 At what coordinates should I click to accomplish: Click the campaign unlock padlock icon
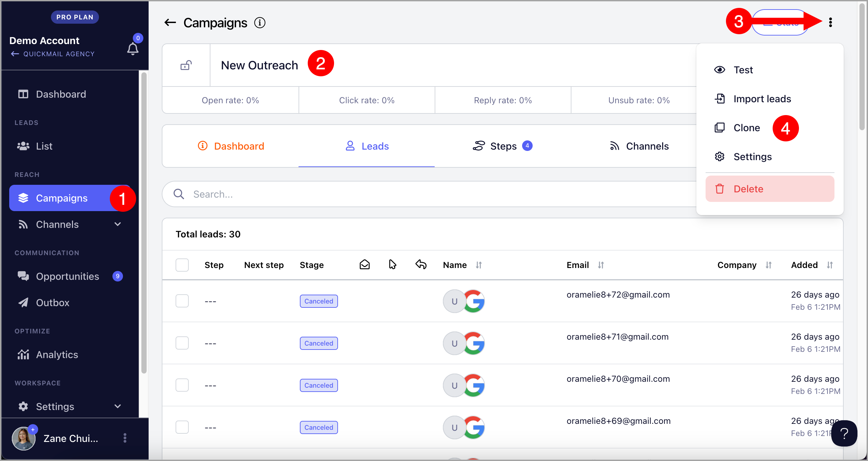click(186, 65)
